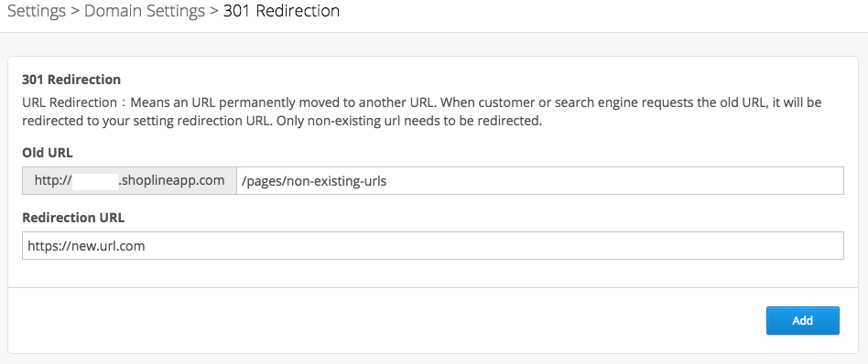The height and width of the screenshot is (364, 868).
Task: Click the 'Only non-existing url' sentence
Action: coord(407,121)
